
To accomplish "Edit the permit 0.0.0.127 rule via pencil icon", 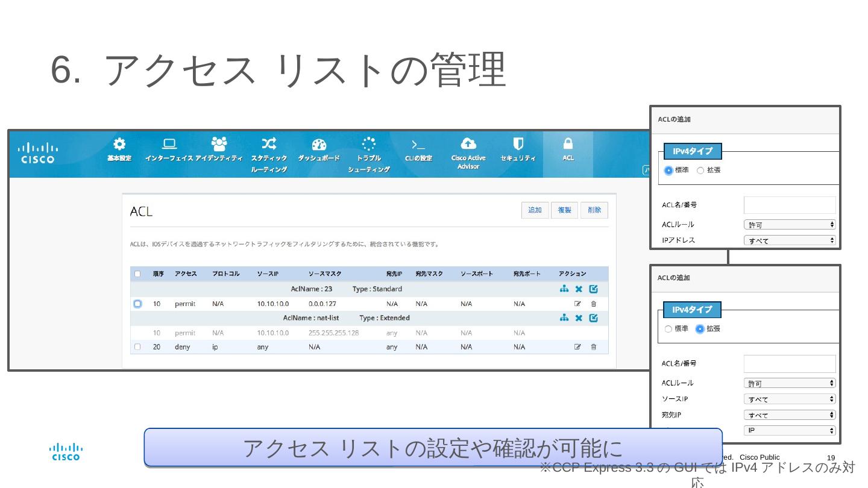I will (578, 304).
